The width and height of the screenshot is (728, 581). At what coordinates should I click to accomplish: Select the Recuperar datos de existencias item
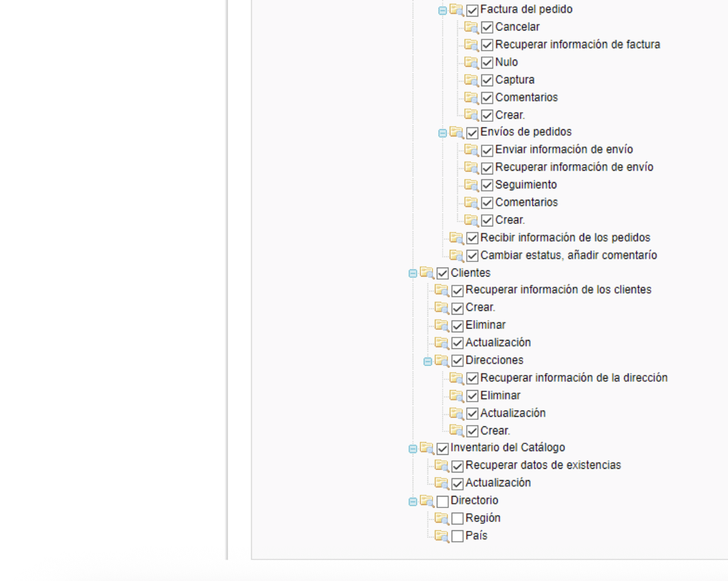pos(543,465)
